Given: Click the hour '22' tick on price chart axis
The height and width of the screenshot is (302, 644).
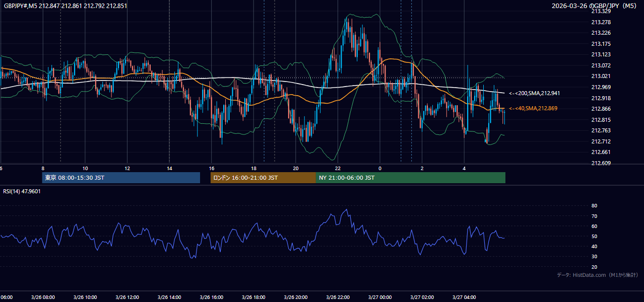Looking at the screenshot, I should pyautogui.click(x=338, y=168).
